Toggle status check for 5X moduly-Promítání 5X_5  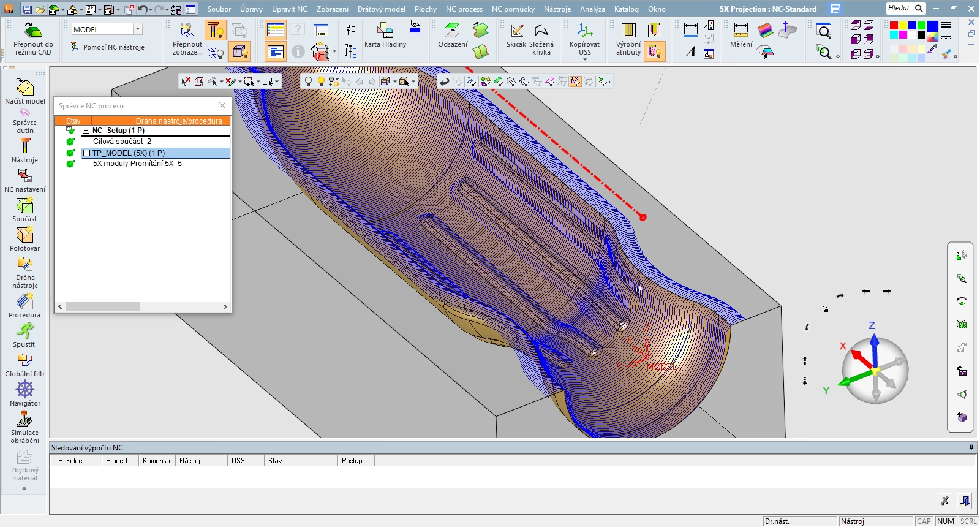70,164
